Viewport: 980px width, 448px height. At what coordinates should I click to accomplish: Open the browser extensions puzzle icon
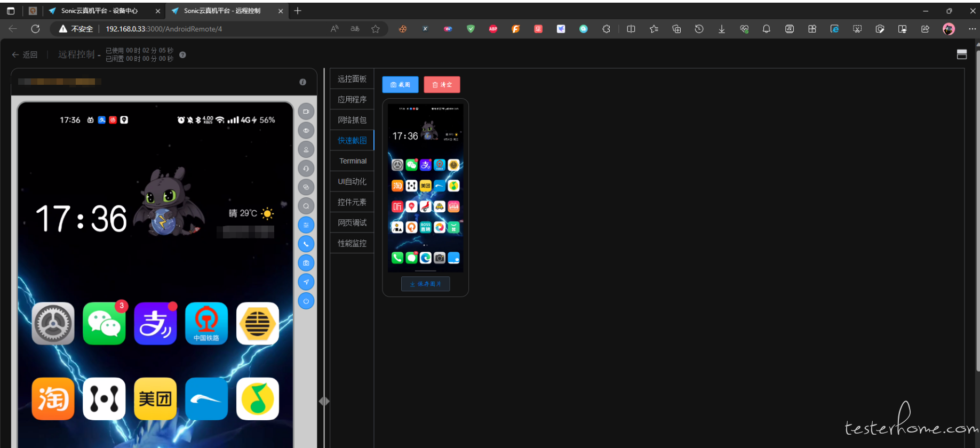click(606, 29)
